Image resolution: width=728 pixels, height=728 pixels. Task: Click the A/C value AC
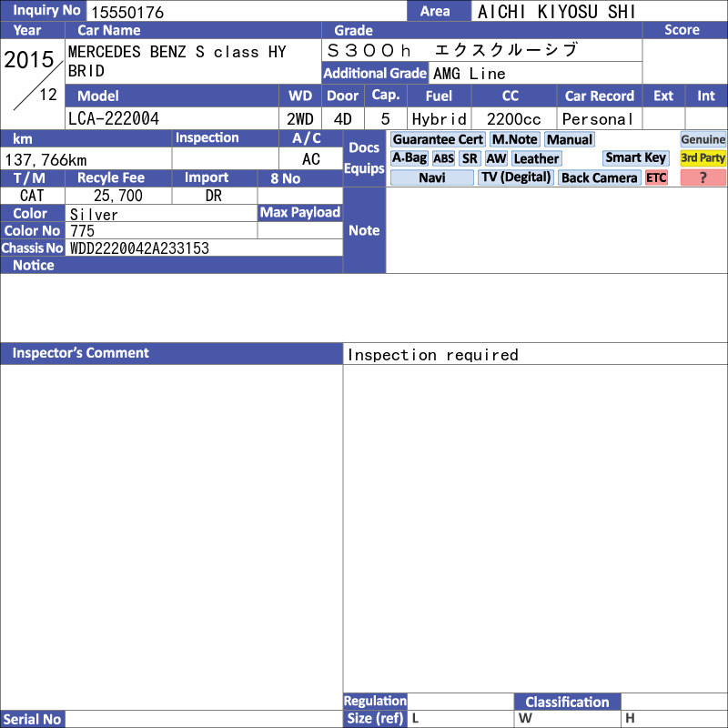tap(311, 158)
